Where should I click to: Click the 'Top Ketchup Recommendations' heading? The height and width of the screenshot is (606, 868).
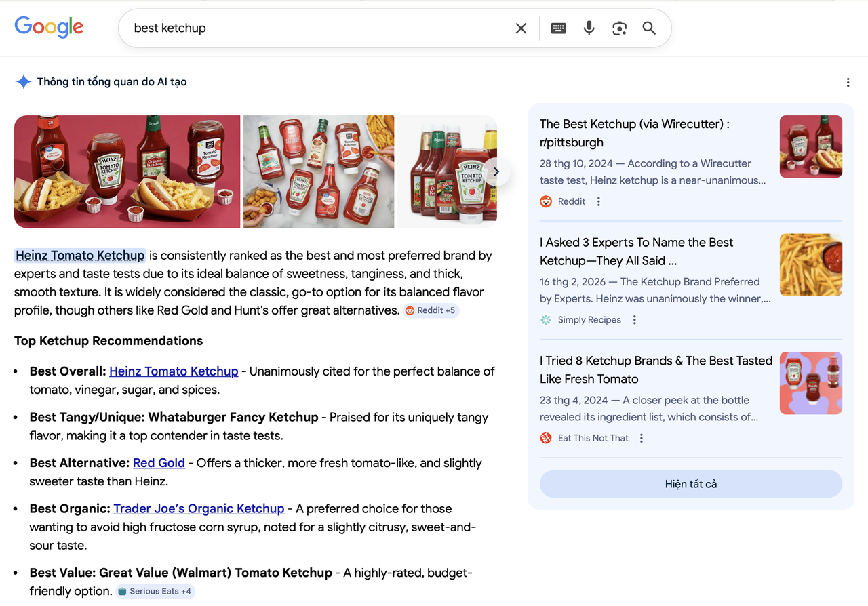pos(108,341)
